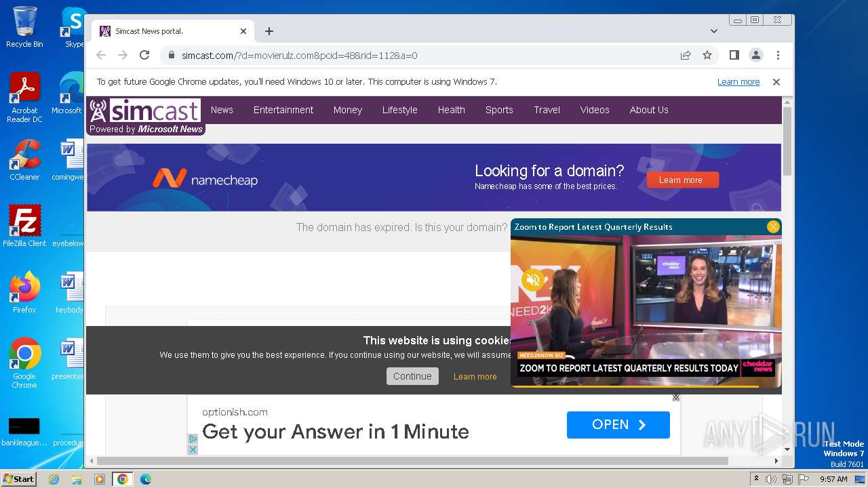Click the Zoom quarterly results video
Screen dimensions: 868x488
[646, 310]
